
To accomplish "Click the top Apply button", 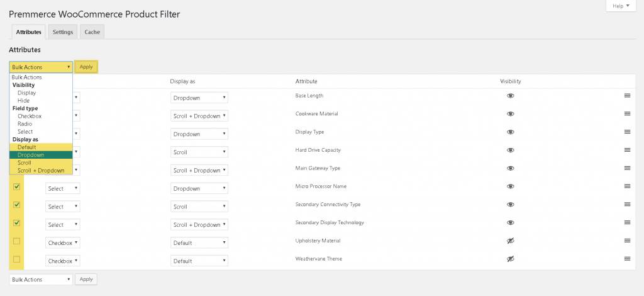I will click(x=86, y=67).
